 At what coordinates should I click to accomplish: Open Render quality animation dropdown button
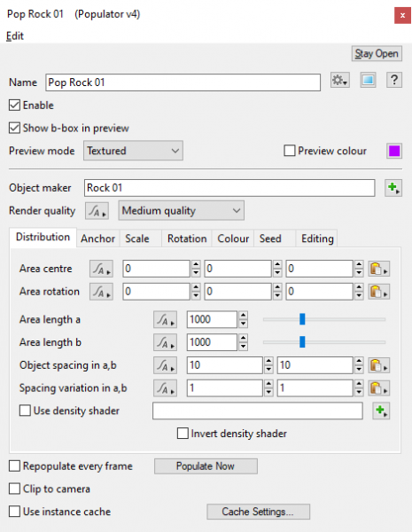tap(97, 211)
